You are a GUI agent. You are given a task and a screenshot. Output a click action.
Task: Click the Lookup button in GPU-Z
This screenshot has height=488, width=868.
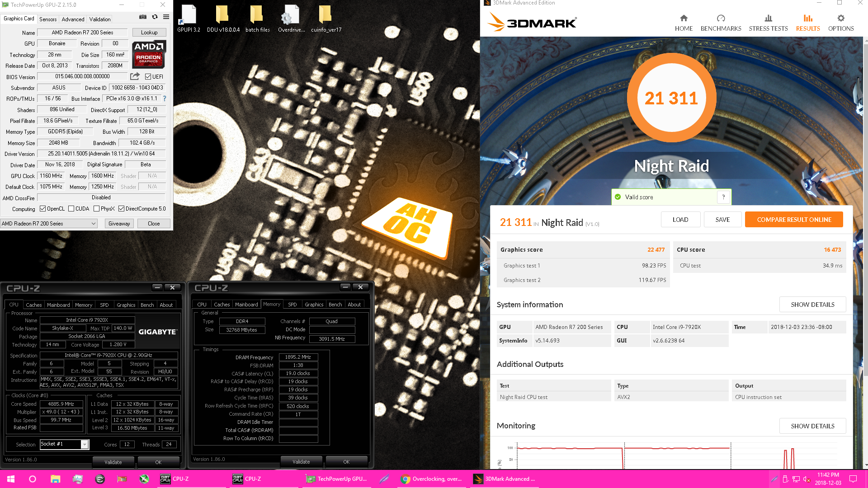(149, 33)
